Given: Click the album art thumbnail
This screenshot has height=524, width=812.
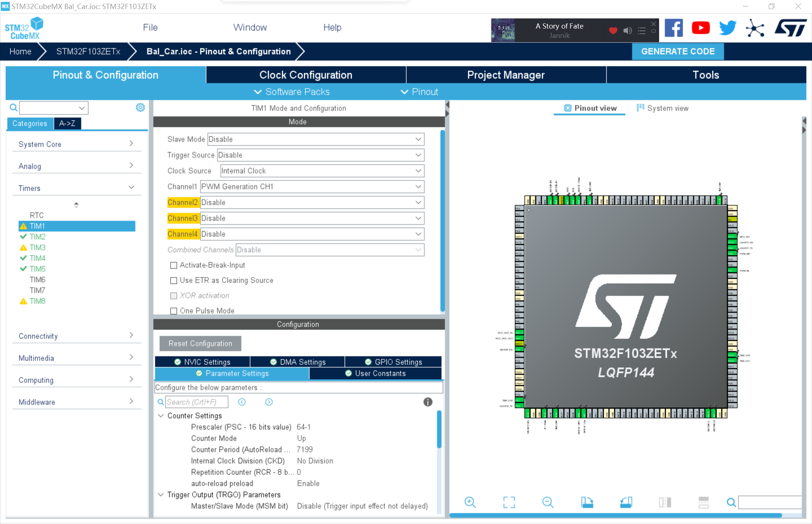Looking at the screenshot, I should pos(503,30).
